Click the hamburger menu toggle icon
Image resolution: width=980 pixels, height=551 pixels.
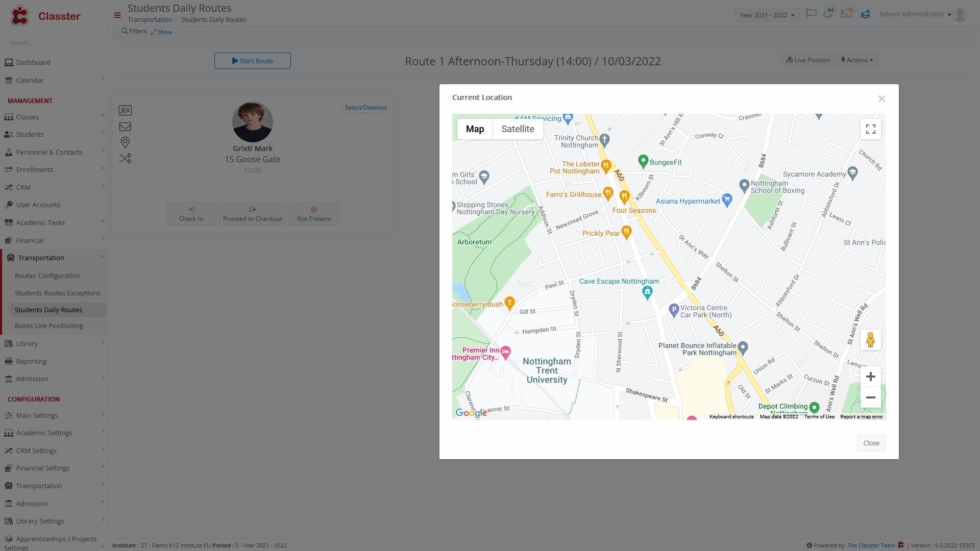117,15
